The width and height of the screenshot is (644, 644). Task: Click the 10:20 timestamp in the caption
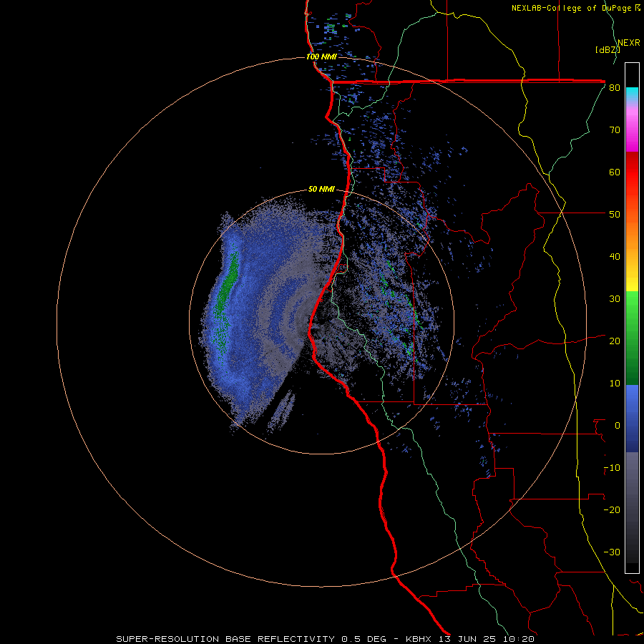click(520, 639)
